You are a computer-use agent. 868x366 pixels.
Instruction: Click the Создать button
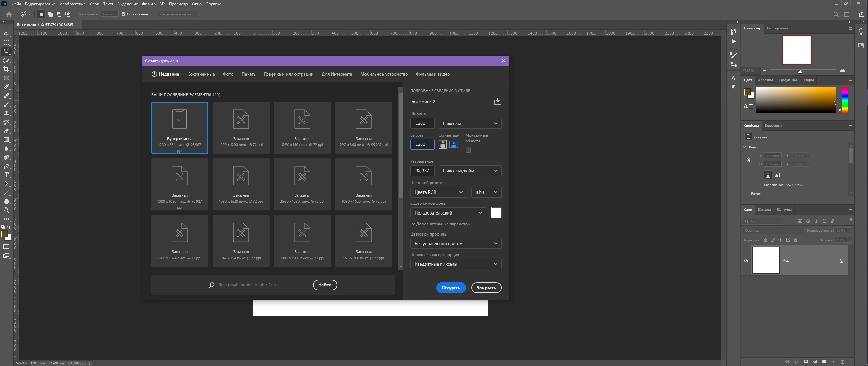click(451, 288)
